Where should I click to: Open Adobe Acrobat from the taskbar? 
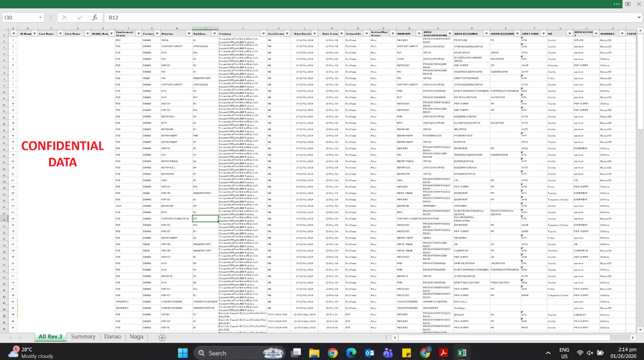443,353
